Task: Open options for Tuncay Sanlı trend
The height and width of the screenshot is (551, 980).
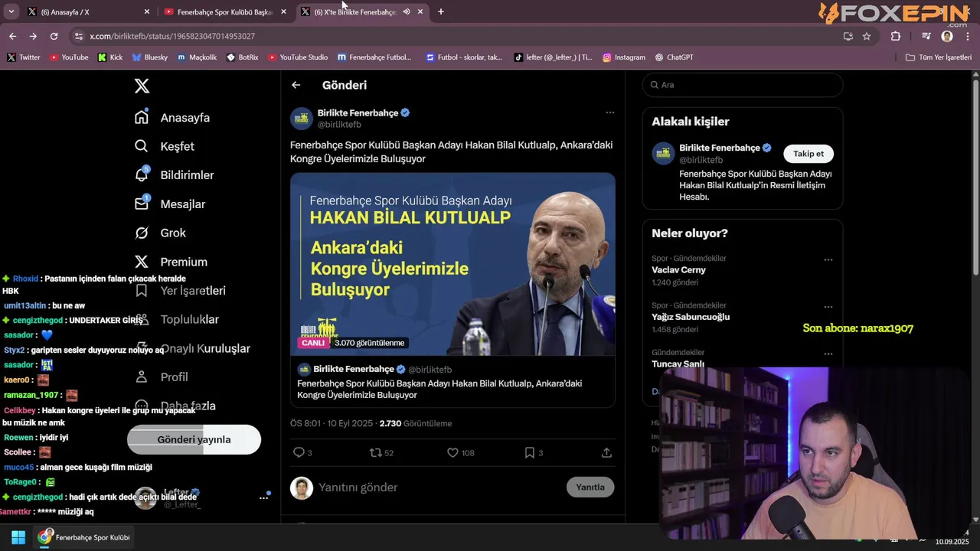Action: click(x=828, y=354)
